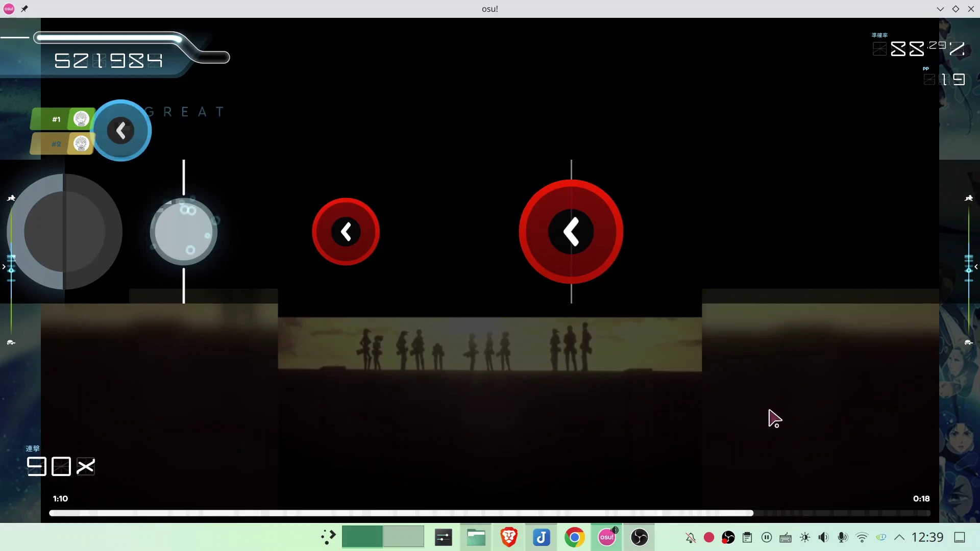Viewport: 980px width, 551px height.
Task: Expand the right speed slider chevron
Action: tap(975, 267)
